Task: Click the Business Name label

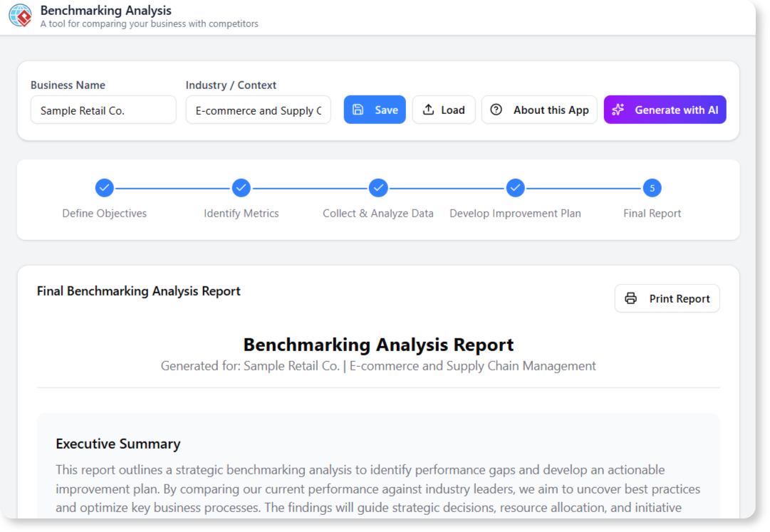Action: pos(68,85)
